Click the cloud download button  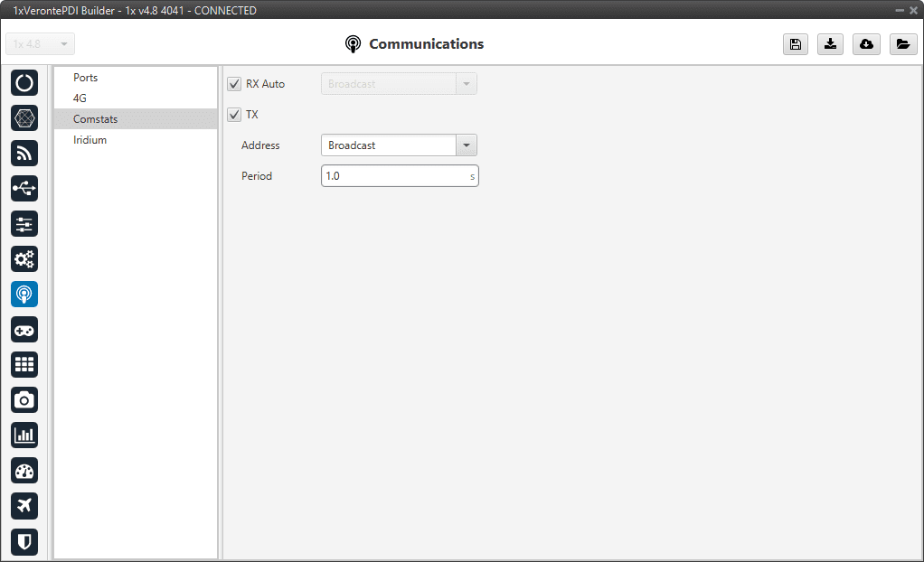(866, 44)
